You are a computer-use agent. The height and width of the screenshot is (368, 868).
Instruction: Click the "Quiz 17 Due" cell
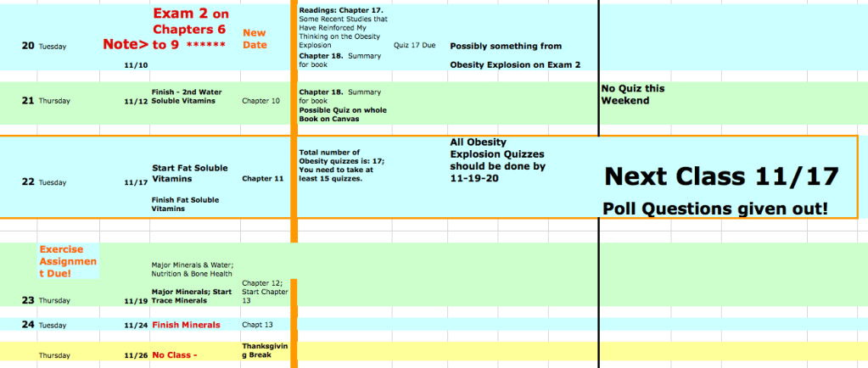click(x=415, y=45)
